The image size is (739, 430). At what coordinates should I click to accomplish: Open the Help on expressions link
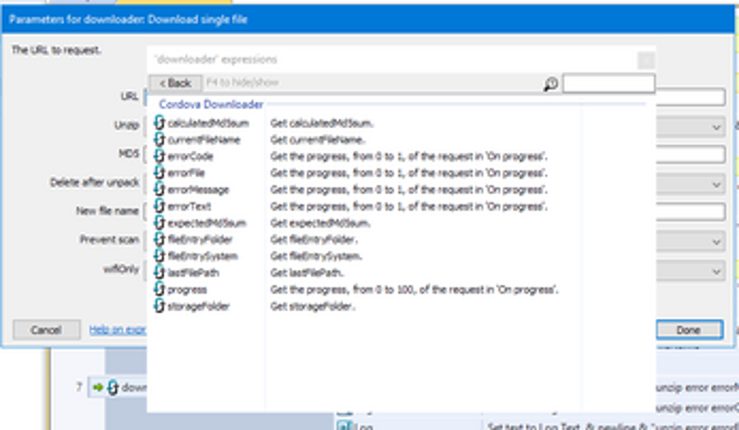[x=118, y=330]
